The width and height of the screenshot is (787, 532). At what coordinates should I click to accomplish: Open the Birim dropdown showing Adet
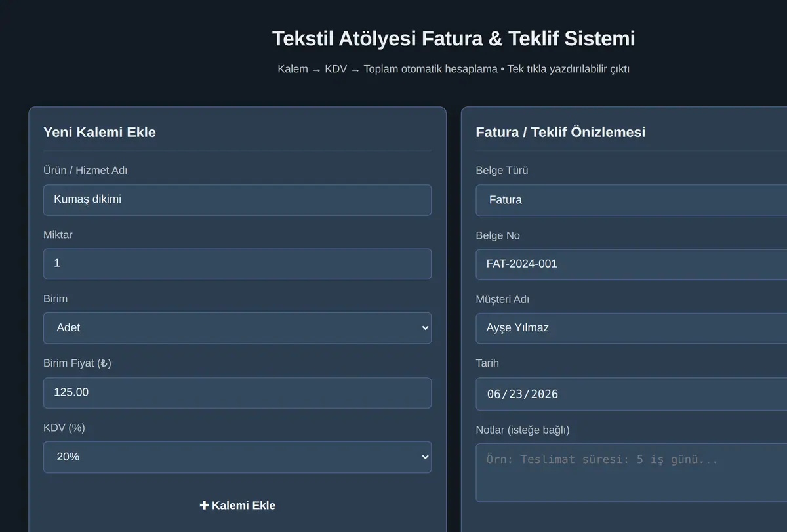tap(237, 328)
